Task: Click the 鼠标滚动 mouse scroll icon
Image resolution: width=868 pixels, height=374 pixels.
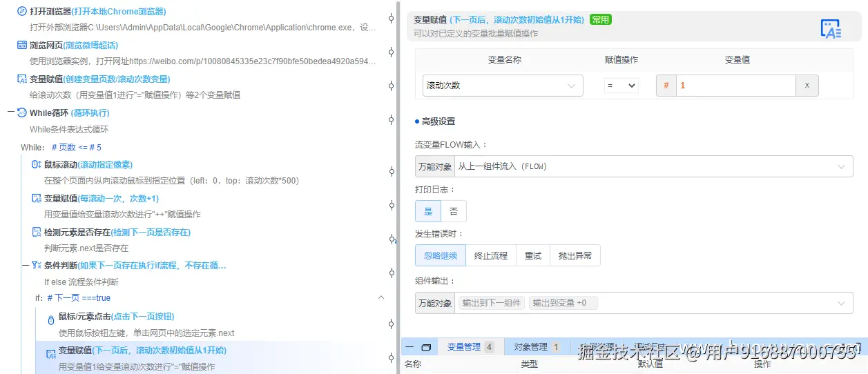Action: [x=37, y=164]
